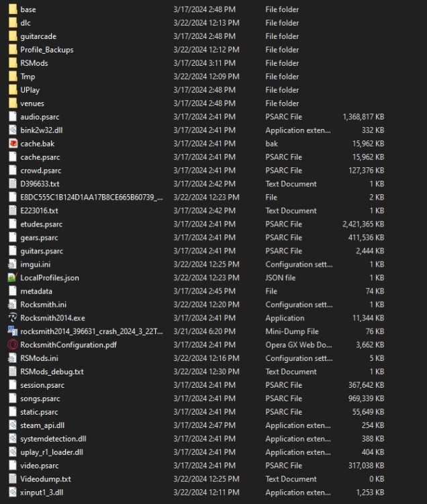Viewport: 427px width, 504px height.
Task: Click the metadata file name
Action: click(x=36, y=291)
